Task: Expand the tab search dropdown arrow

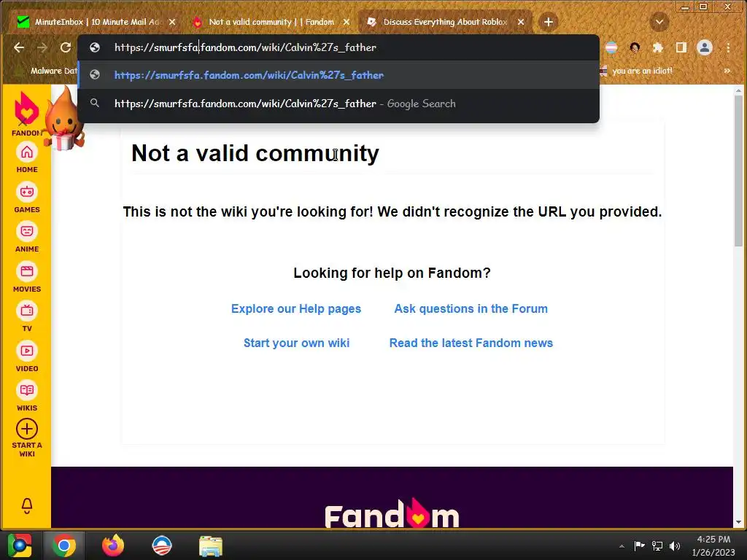Action: (659, 22)
